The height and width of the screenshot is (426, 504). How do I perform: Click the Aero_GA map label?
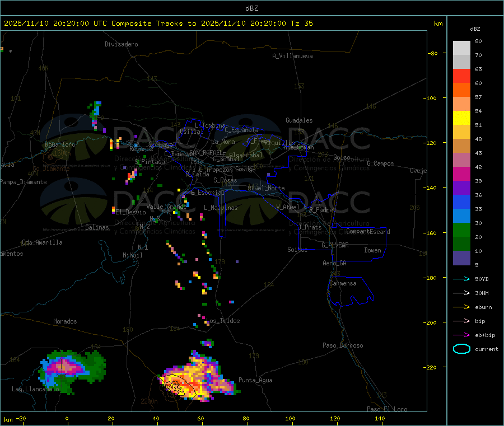point(335,263)
